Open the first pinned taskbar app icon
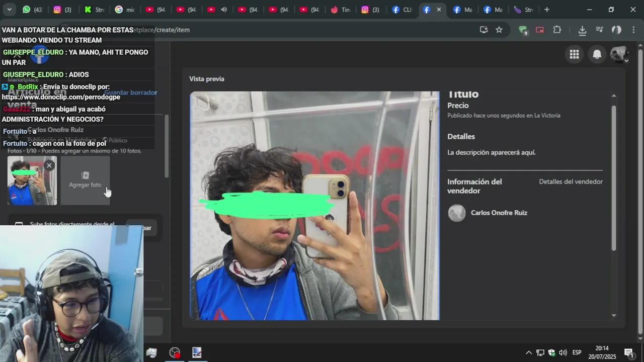This screenshot has width=644, height=362. [x=151, y=352]
